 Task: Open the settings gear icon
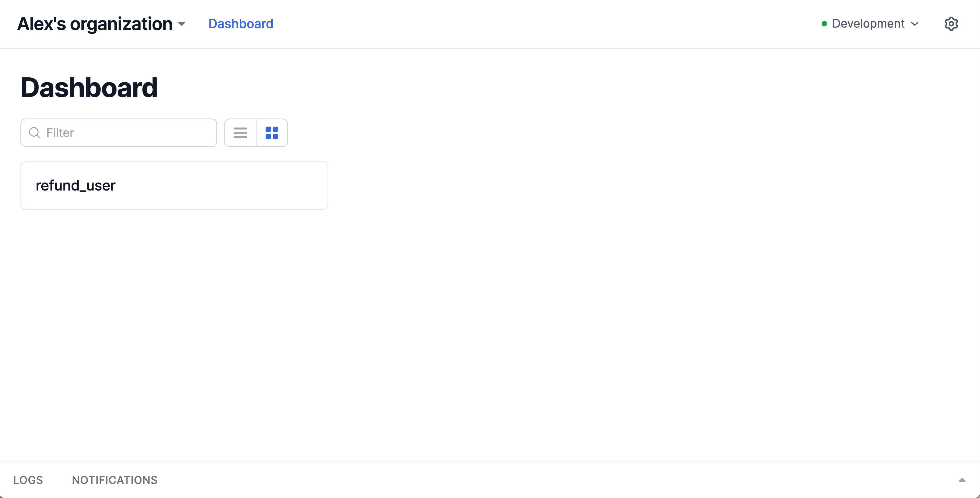(951, 23)
